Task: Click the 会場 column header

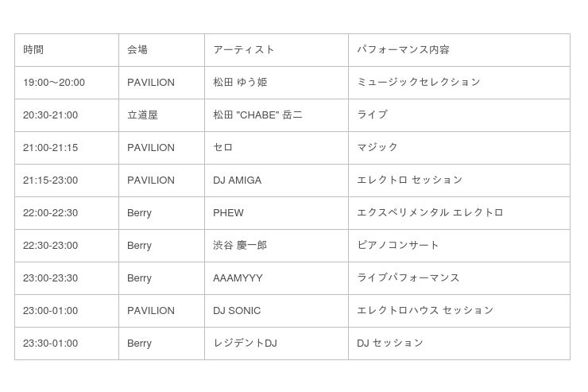Action: [137, 50]
